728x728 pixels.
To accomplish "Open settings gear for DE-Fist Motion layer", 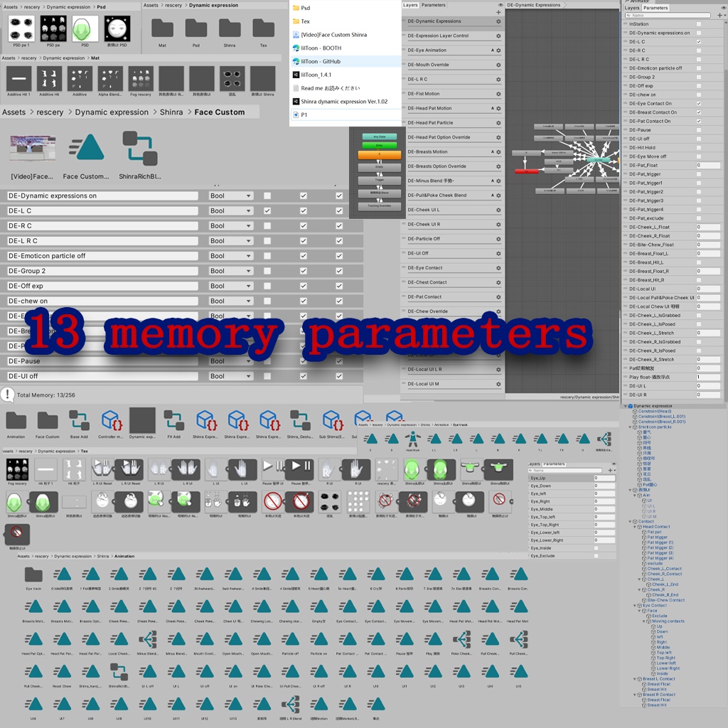I will click(498, 95).
